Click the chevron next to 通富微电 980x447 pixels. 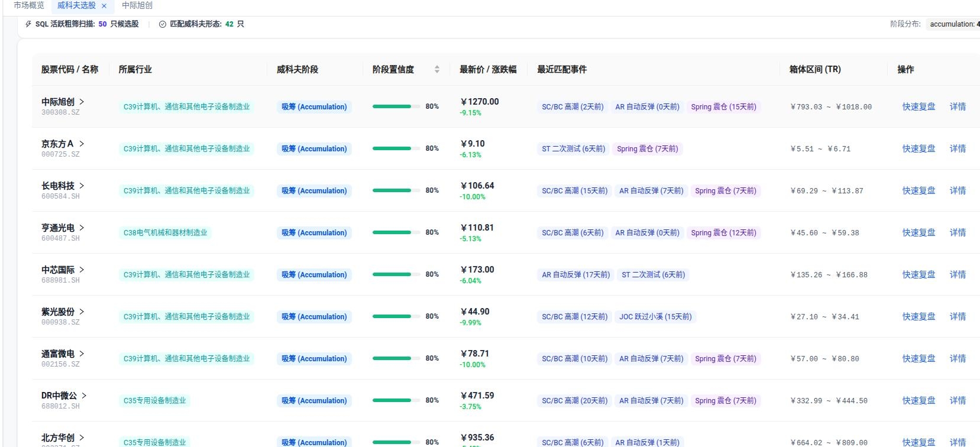coord(82,354)
